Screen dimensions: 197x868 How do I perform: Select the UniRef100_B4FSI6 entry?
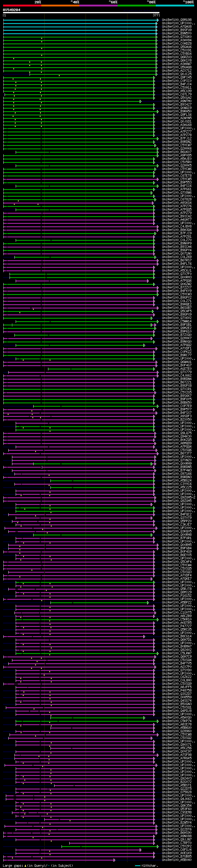[177, 186]
